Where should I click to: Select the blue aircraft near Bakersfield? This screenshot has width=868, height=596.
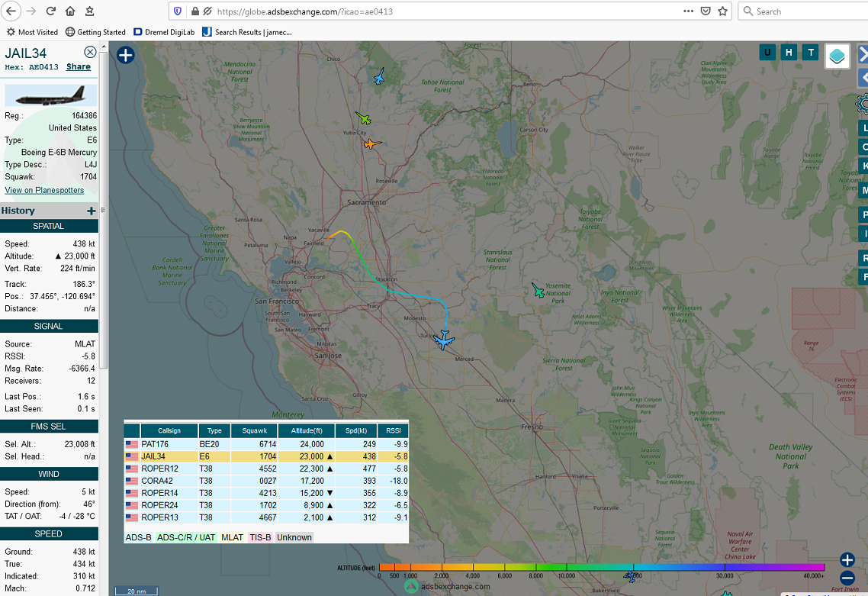click(x=631, y=577)
